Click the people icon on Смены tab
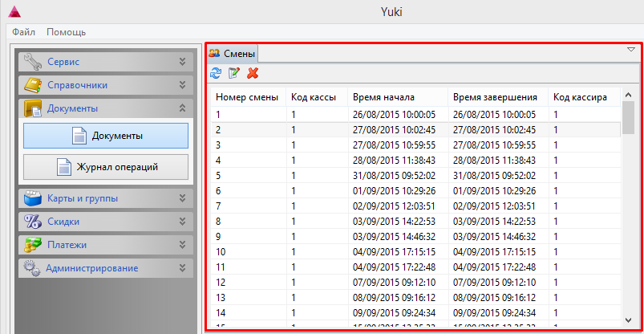This screenshot has width=644, height=334. tap(214, 53)
